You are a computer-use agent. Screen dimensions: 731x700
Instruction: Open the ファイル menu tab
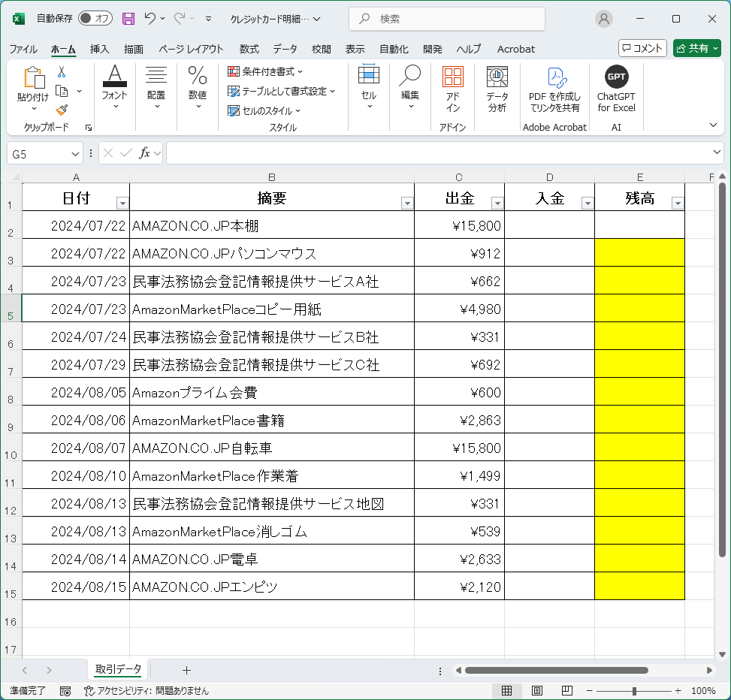pyautogui.click(x=23, y=49)
